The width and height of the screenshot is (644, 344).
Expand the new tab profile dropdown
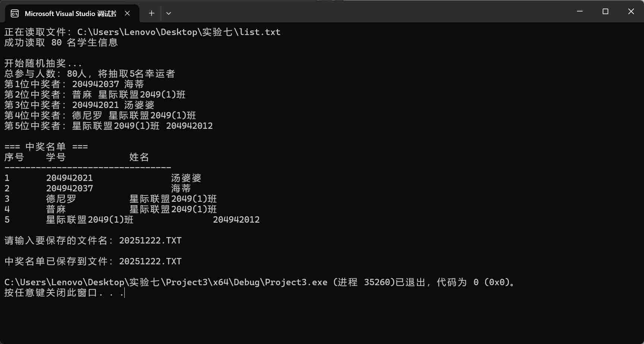[x=169, y=13]
